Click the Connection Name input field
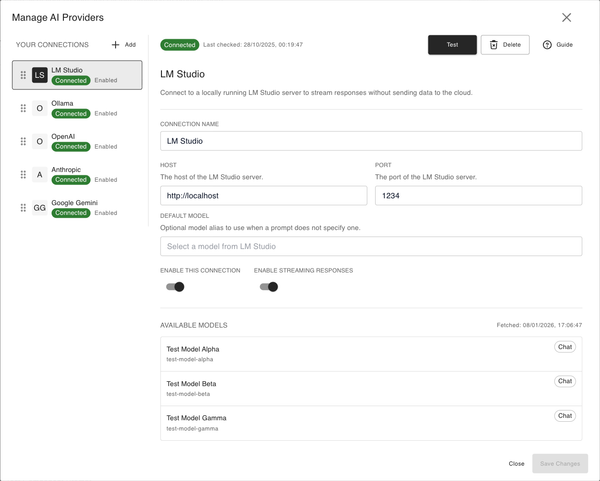The height and width of the screenshot is (481, 600). tap(371, 141)
